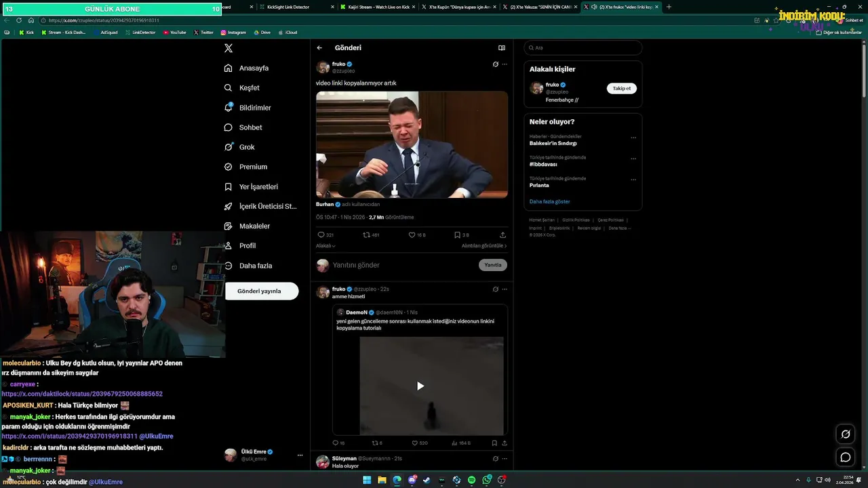Open Sohbet messages page
Image resolution: width=868 pixels, height=488 pixels.
click(x=243, y=127)
